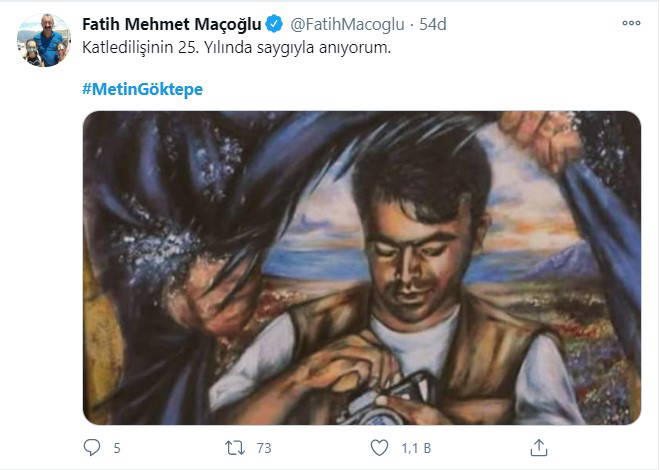Open the share tweet icon

click(x=538, y=448)
